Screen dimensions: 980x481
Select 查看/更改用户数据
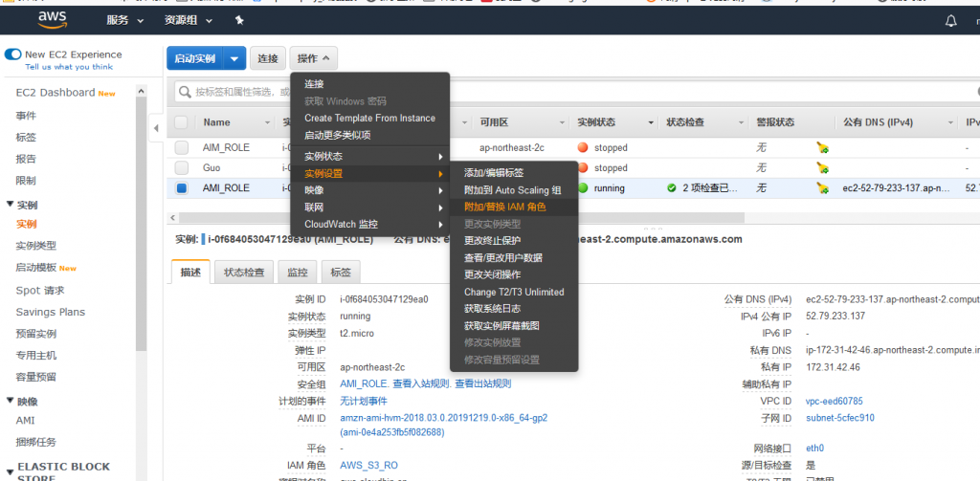click(514, 257)
